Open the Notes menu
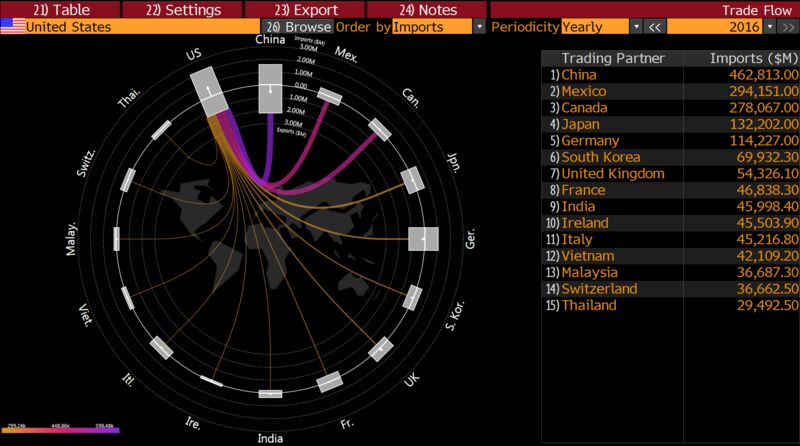The height and width of the screenshot is (446, 800). tap(426, 9)
